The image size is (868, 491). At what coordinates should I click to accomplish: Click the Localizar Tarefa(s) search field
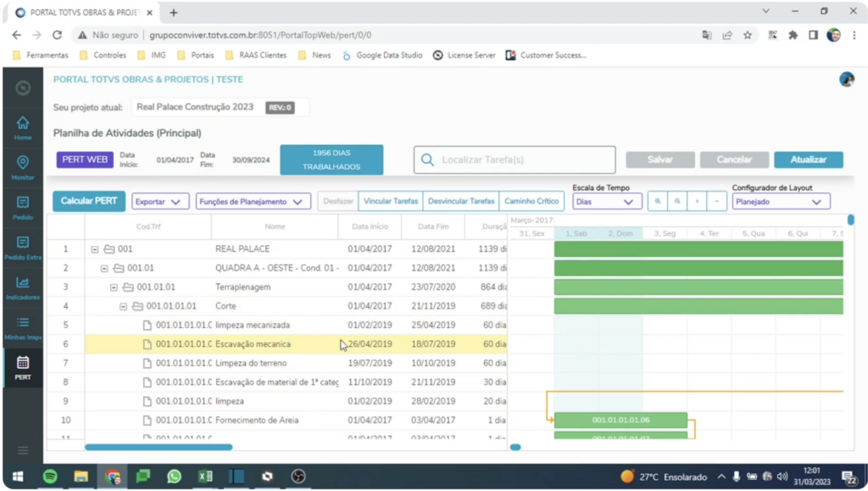[515, 159]
